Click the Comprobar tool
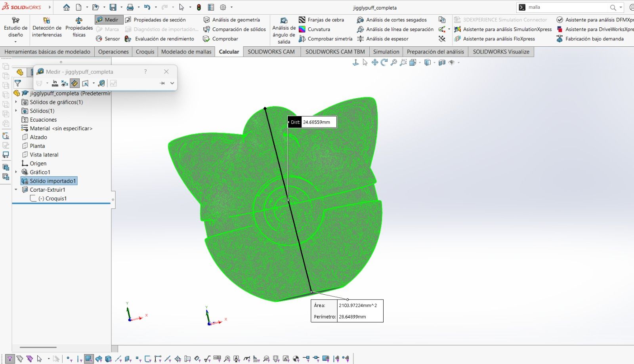Viewport: 634px width, 364px height. pyautogui.click(x=221, y=39)
